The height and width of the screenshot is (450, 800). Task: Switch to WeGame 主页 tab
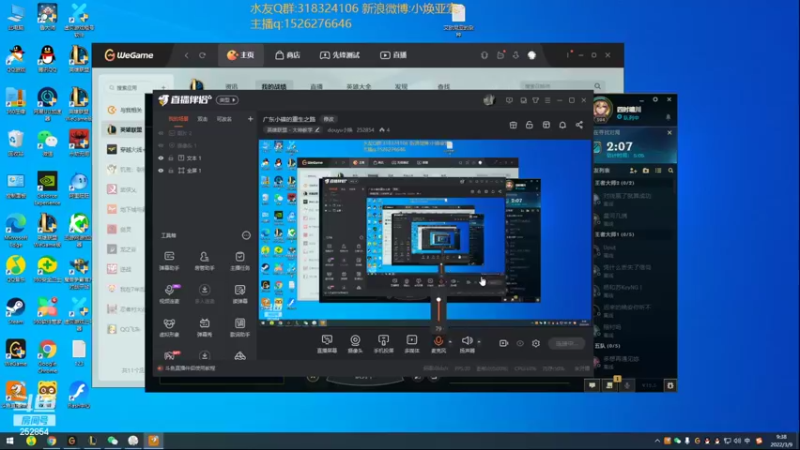click(x=241, y=55)
